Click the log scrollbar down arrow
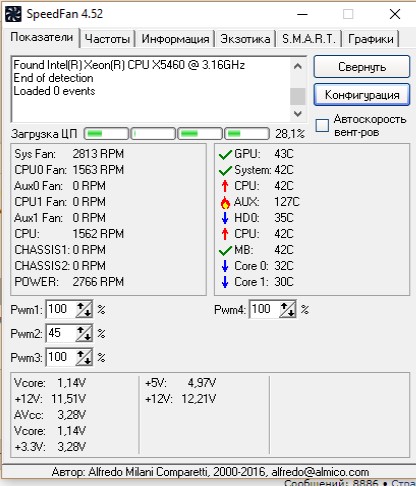416x487 pixels. point(298,114)
